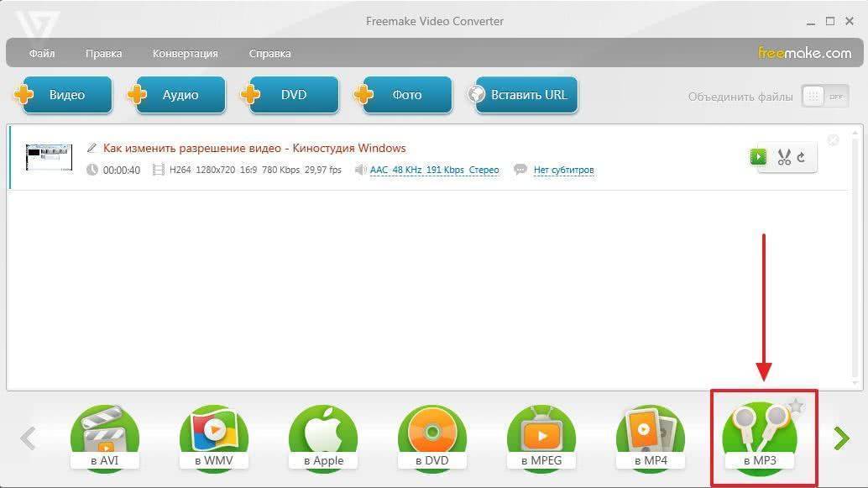This screenshot has width=868, height=488.
Task: Convert to MPEG format
Action: click(541, 438)
